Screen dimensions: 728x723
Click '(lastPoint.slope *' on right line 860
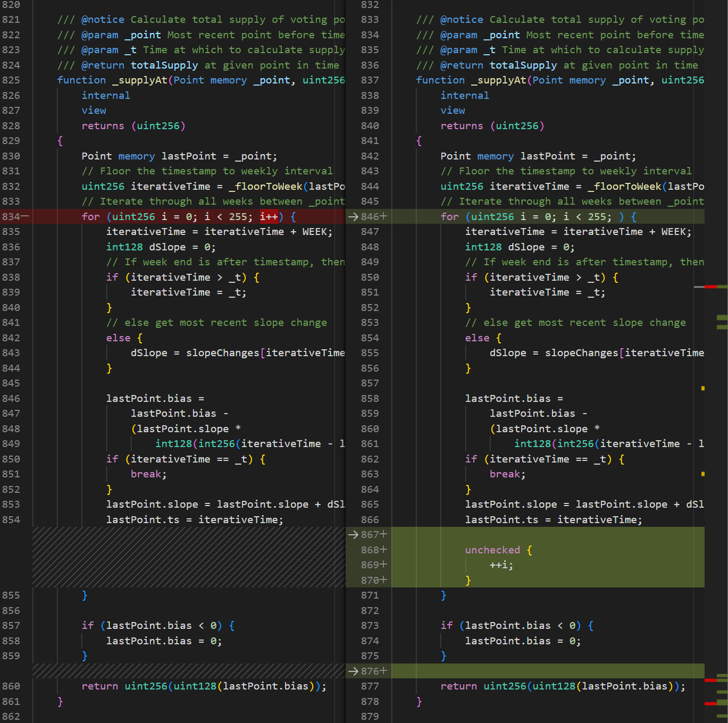545,428
